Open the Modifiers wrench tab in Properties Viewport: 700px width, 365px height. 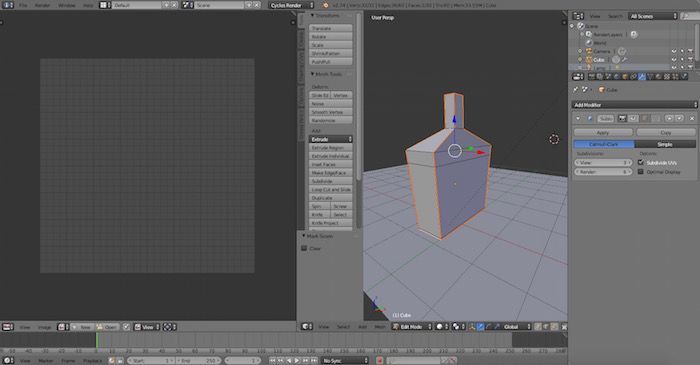tap(642, 77)
